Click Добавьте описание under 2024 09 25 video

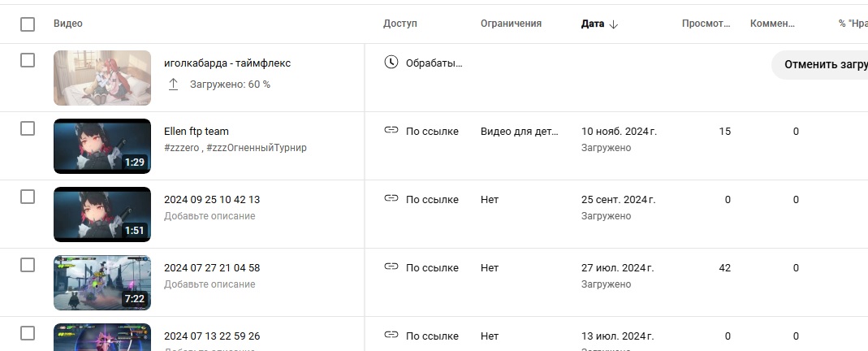[209, 216]
